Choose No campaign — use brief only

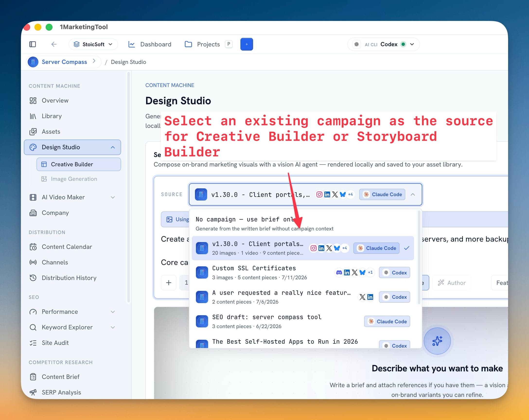click(x=303, y=224)
